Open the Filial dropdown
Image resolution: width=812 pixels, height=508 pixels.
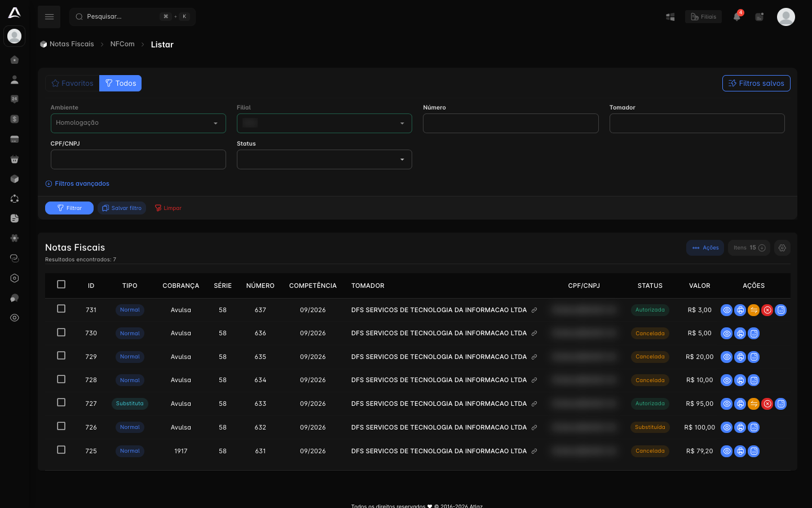click(324, 123)
